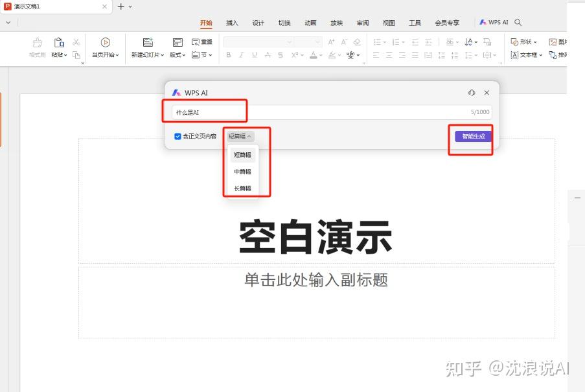
Task: Click the Reset (重置) slide button
Action: tap(202, 41)
